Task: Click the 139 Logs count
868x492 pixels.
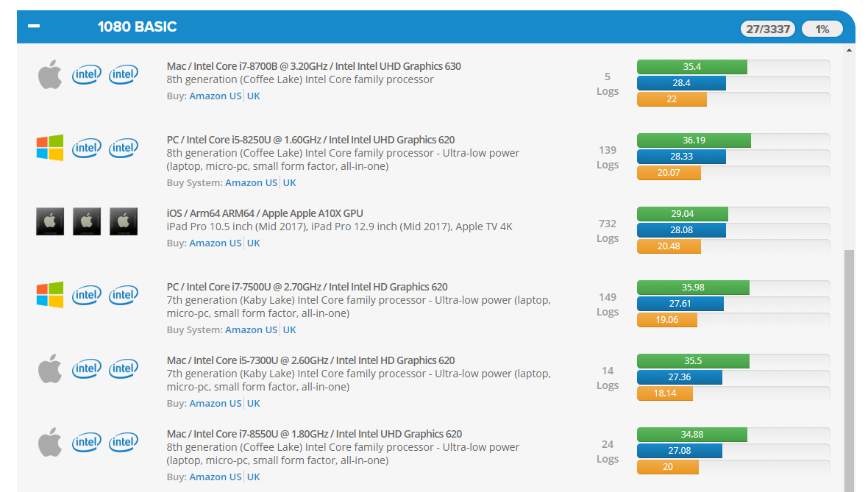Action: coord(608,157)
